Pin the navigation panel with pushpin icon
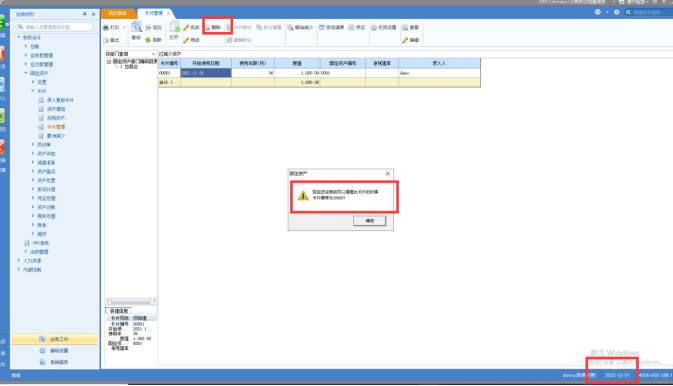 point(85,14)
